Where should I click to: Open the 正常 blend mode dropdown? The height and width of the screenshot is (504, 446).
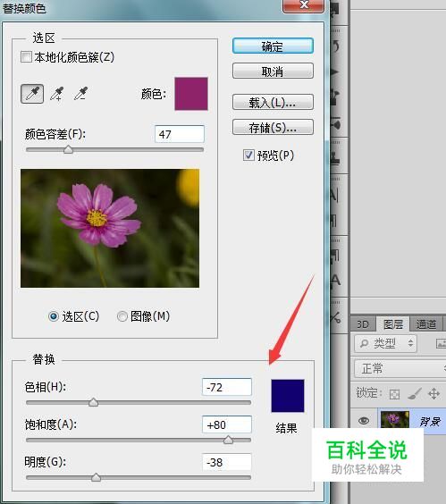click(x=400, y=368)
